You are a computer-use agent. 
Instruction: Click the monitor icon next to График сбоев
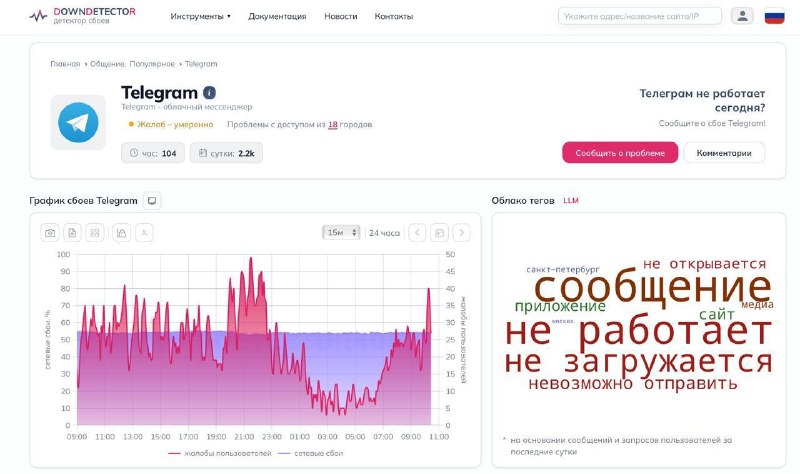(x=152, y=201)
